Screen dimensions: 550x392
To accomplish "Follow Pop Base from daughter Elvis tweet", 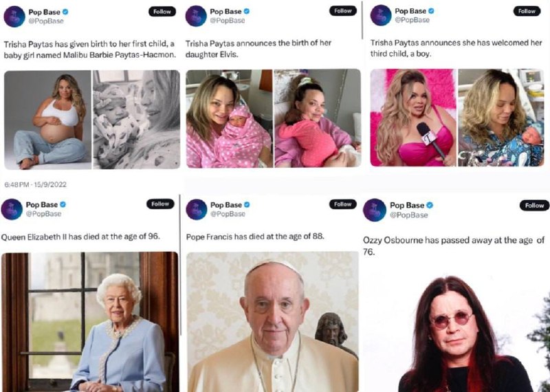I will pos(342,11).
